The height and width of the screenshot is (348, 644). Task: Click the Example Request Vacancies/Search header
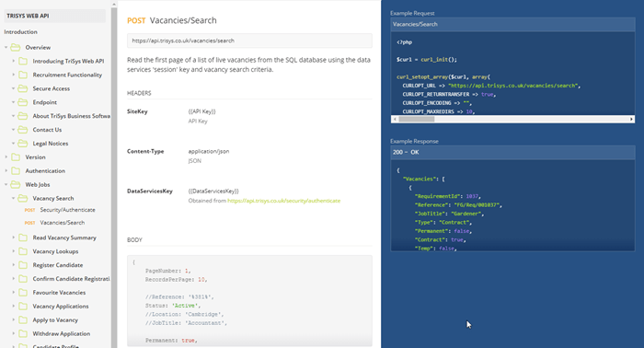pyautogui.click(x=512, y=24)
